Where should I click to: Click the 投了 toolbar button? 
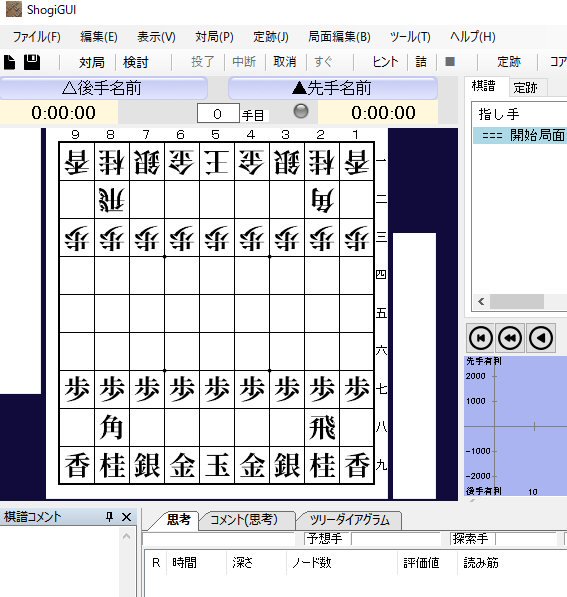203,62
